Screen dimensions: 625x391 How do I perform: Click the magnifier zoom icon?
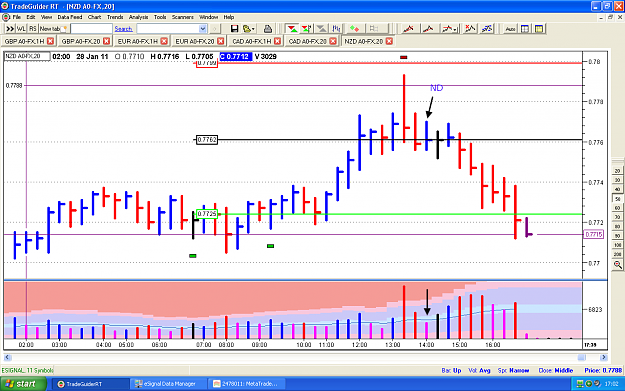coord(617,264)
